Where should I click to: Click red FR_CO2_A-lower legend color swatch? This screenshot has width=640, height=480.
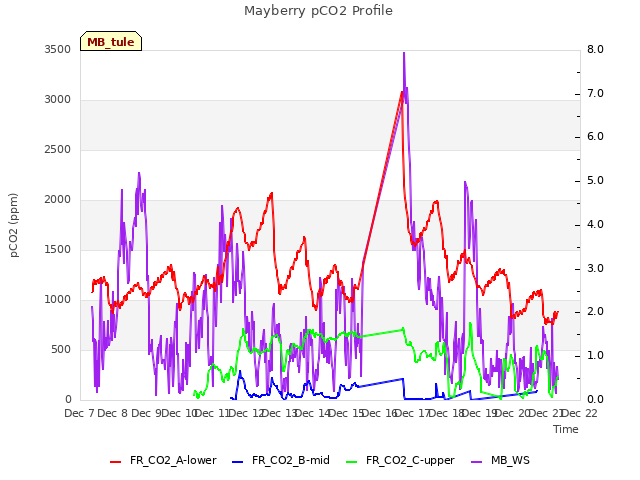point(116,462)
